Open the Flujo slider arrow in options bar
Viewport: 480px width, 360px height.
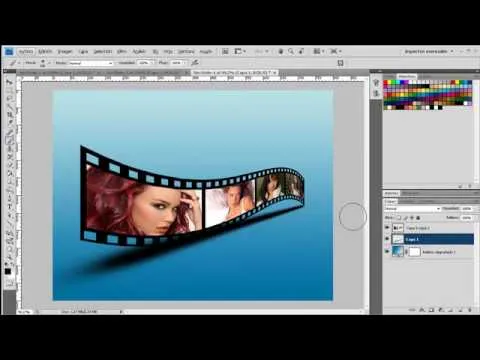185,63
